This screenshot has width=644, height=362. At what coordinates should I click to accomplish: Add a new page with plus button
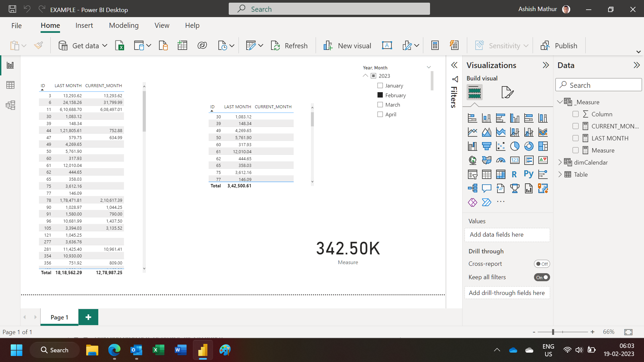coord(88,317)
